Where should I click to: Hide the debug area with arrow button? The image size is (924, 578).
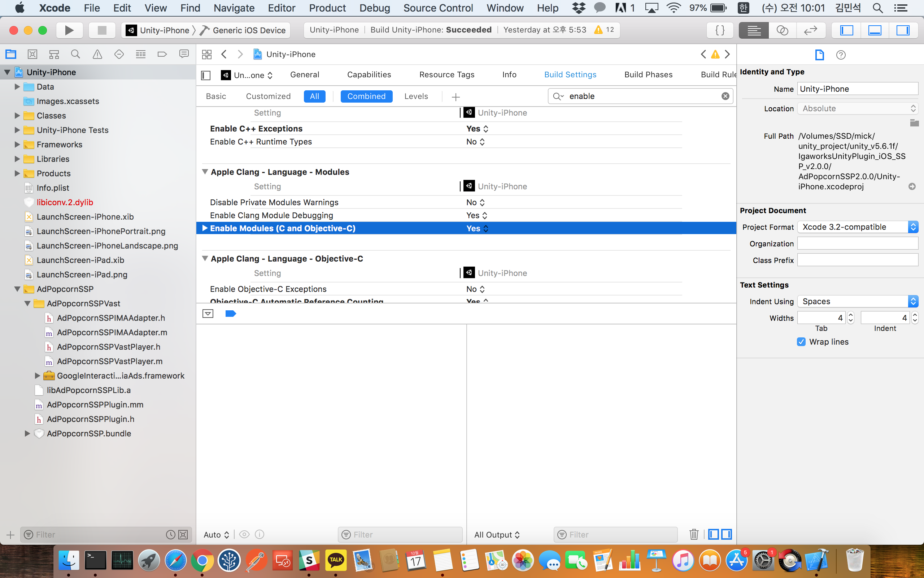point(208,314)
